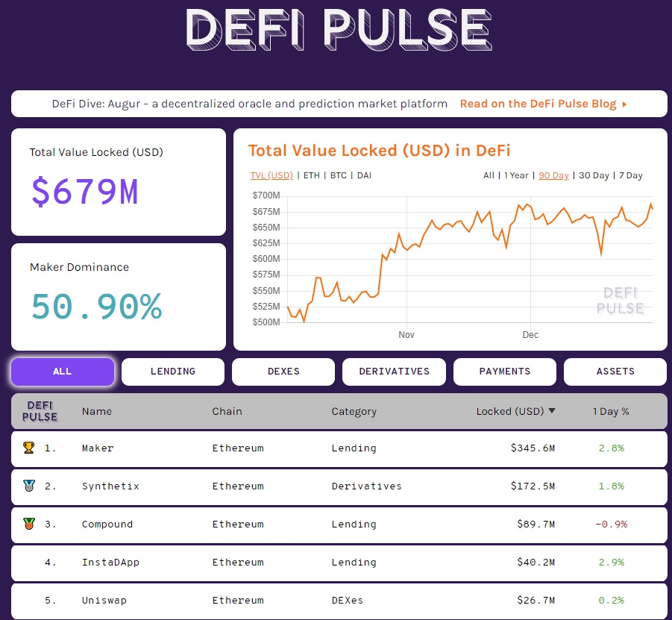
Task: Open the DEXES tab
Action: pos(283,372)
